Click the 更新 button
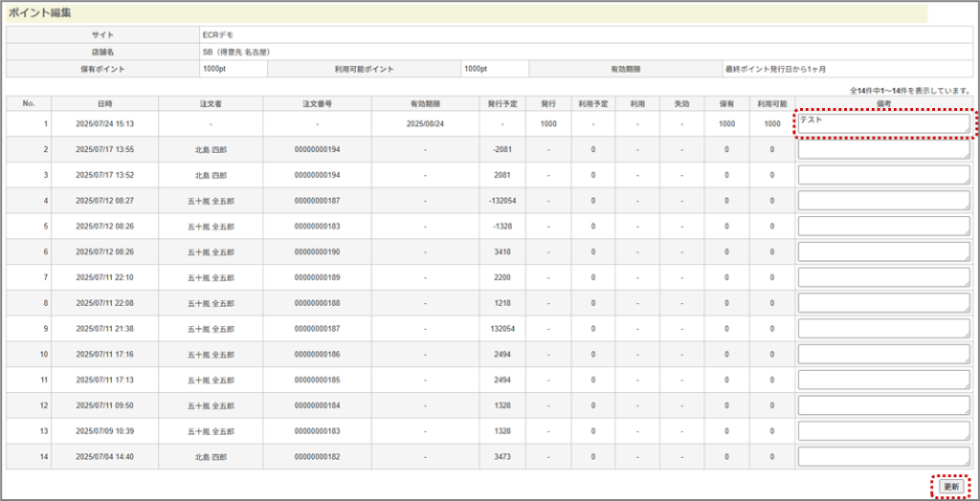The image size is (980, 501). 949,486
